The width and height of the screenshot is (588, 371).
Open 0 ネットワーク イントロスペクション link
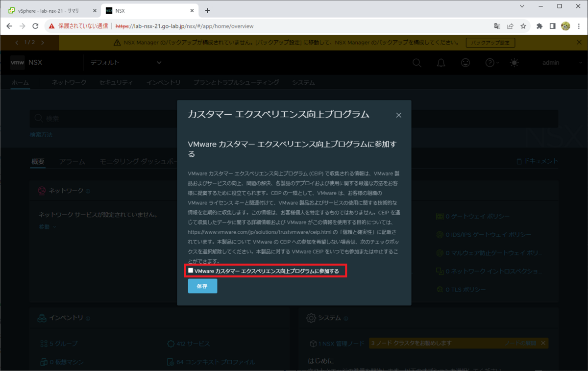(489, 271)
